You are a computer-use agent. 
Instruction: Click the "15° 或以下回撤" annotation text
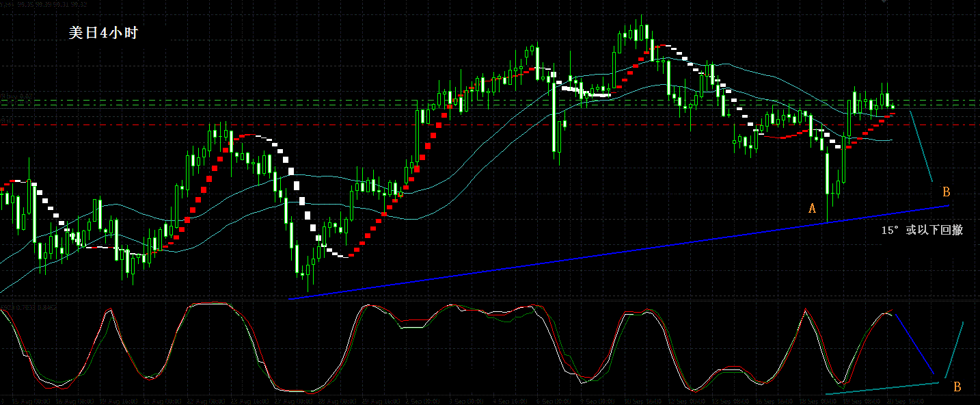coord(922,231)
